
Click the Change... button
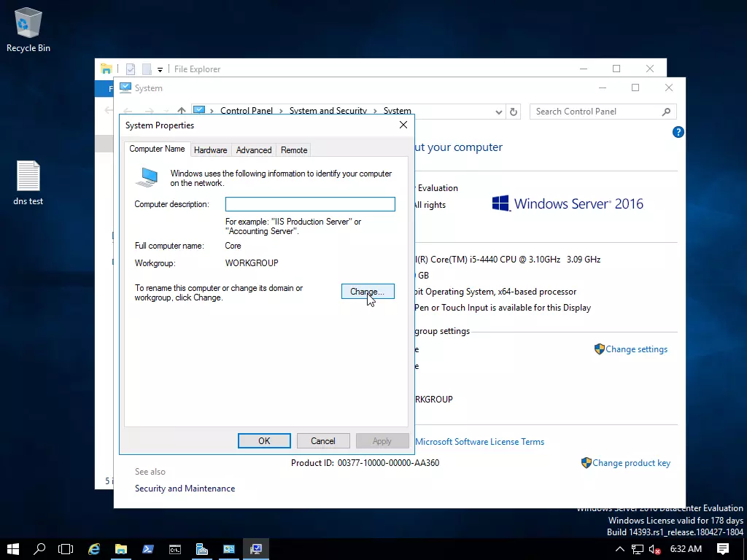(368, 292)
